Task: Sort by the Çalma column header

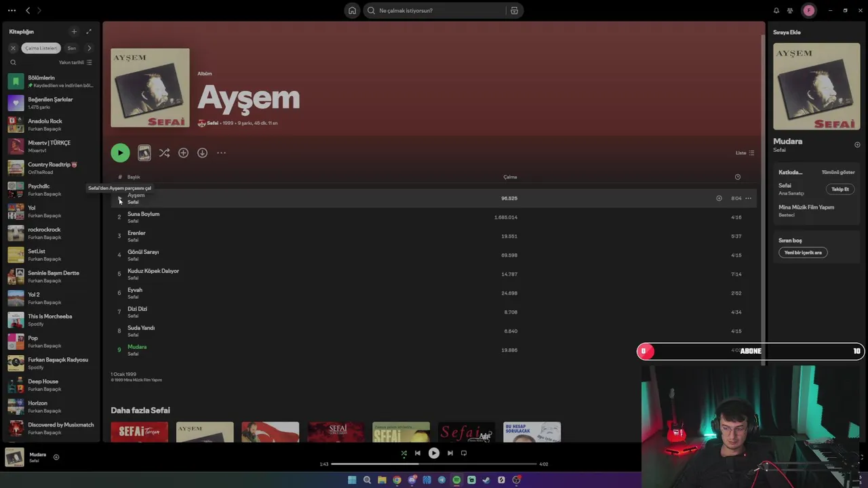Action: point(510,177)
